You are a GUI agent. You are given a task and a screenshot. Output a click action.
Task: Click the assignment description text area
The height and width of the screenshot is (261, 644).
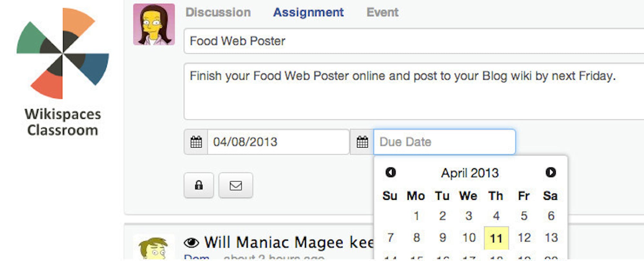[x=414, y=92]
